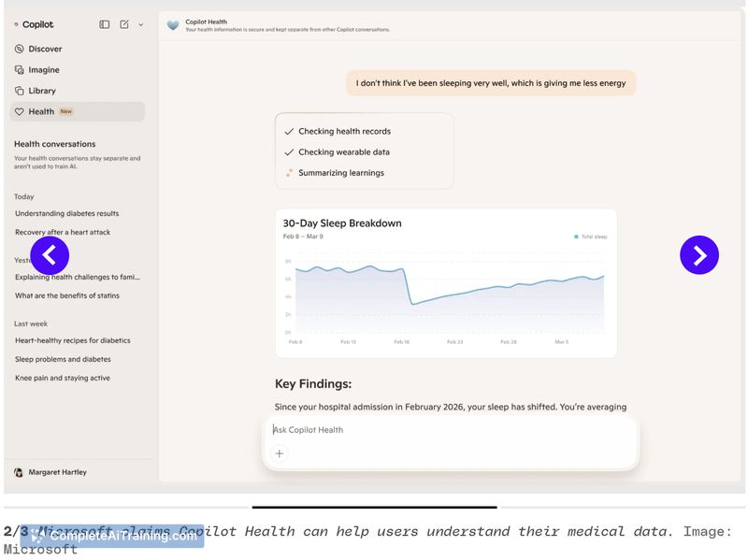Click the 30-Day Sleep Breakdown title
This screenshot has width=748, height=560.
pyautogui.click(x=342, y=223)
